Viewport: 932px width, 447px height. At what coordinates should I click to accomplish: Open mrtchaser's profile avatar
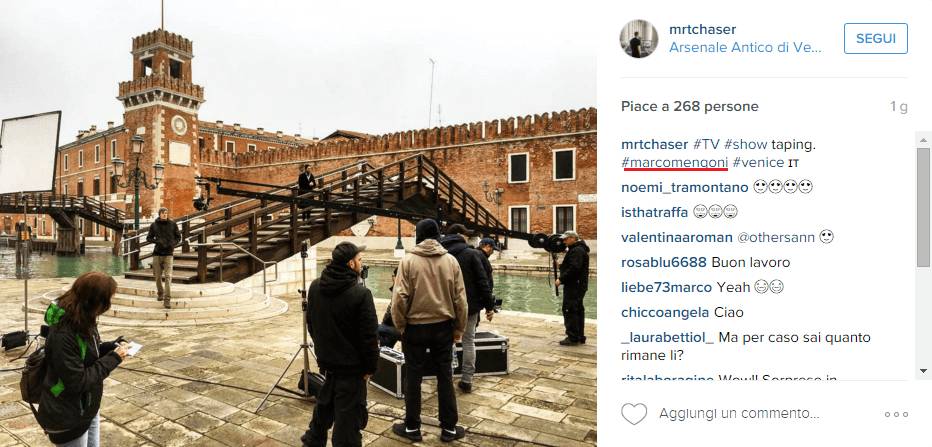[x=639, y=39]
